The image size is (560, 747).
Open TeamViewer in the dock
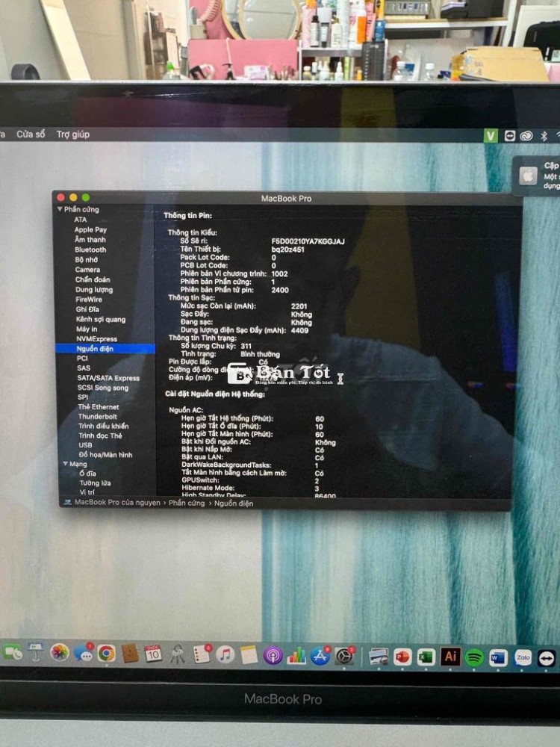tap(547, 659)
